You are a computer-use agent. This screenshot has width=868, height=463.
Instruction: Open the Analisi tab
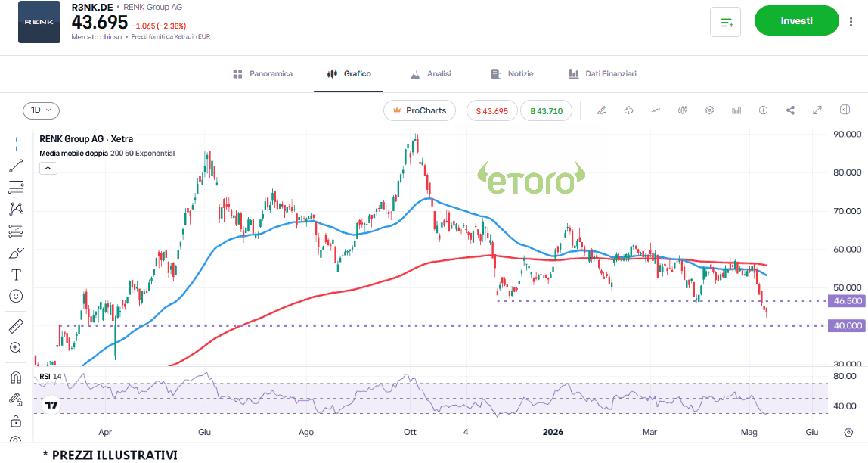pos(431,73)
